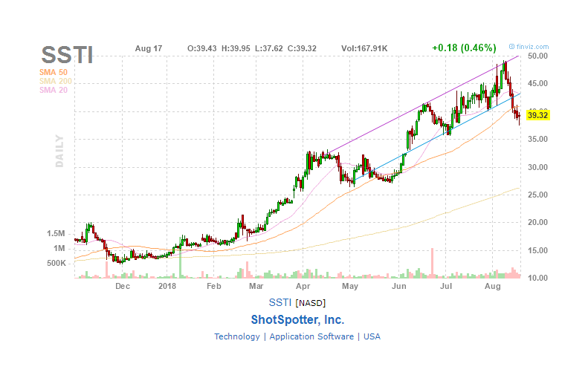Click the Vol:167.91K volume value

(x=364, y=48)
